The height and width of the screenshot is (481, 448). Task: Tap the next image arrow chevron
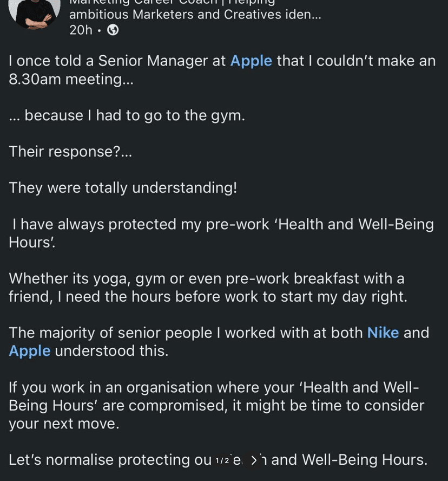tap(254, 460)
